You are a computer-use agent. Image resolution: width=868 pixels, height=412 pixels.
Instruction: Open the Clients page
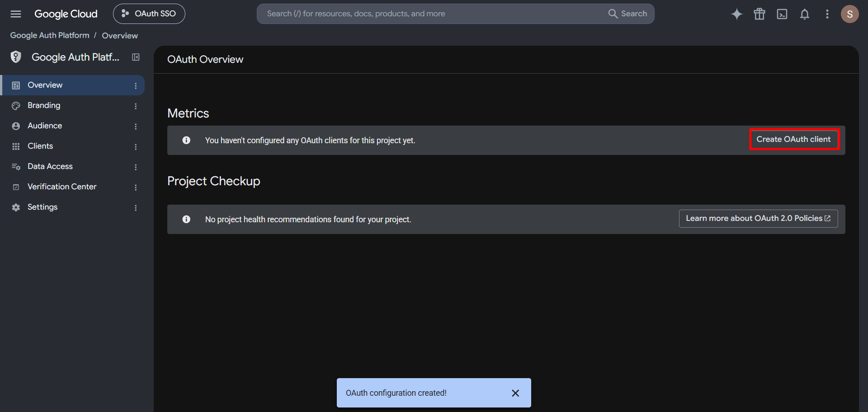[x=72, y=146]
